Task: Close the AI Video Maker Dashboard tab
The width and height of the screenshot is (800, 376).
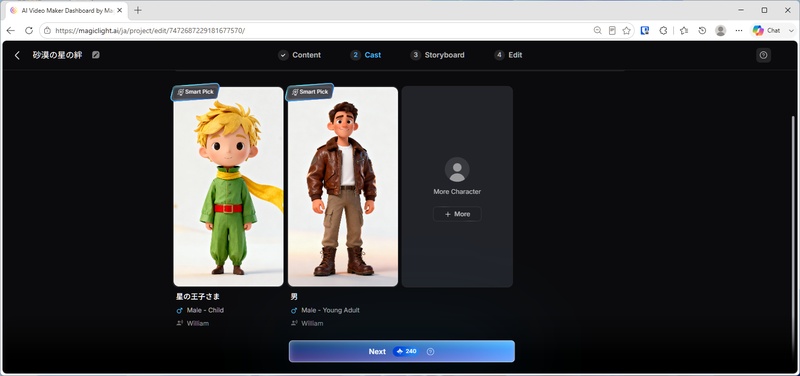Action: (119, 10)
